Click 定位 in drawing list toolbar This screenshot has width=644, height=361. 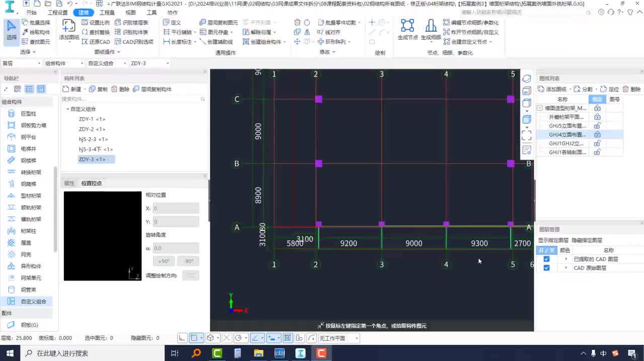610,89
